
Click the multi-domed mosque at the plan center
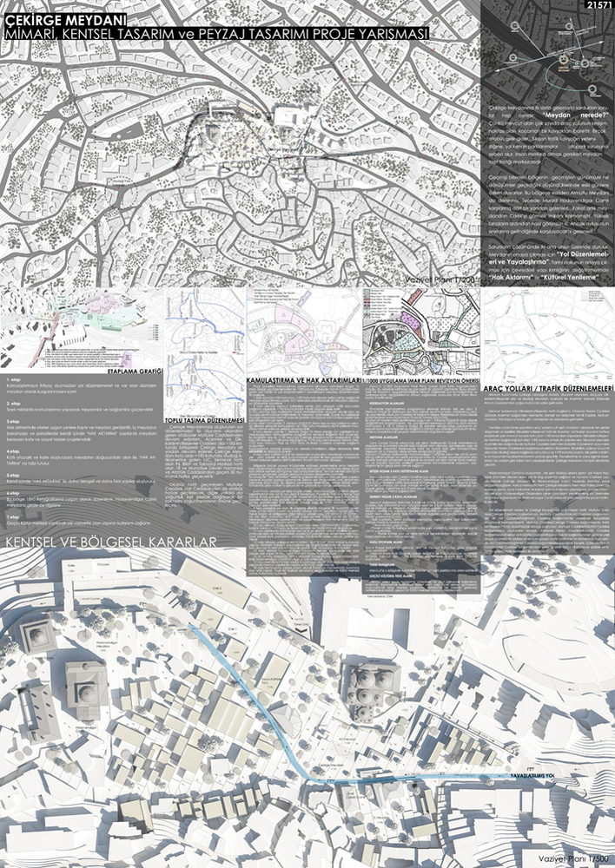point(373,691)
